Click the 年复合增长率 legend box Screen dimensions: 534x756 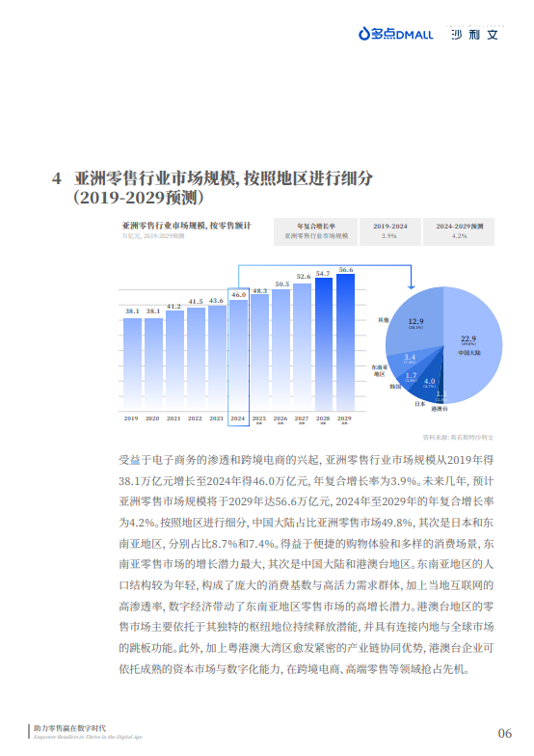pyautogui.click(x=316, y=231)
